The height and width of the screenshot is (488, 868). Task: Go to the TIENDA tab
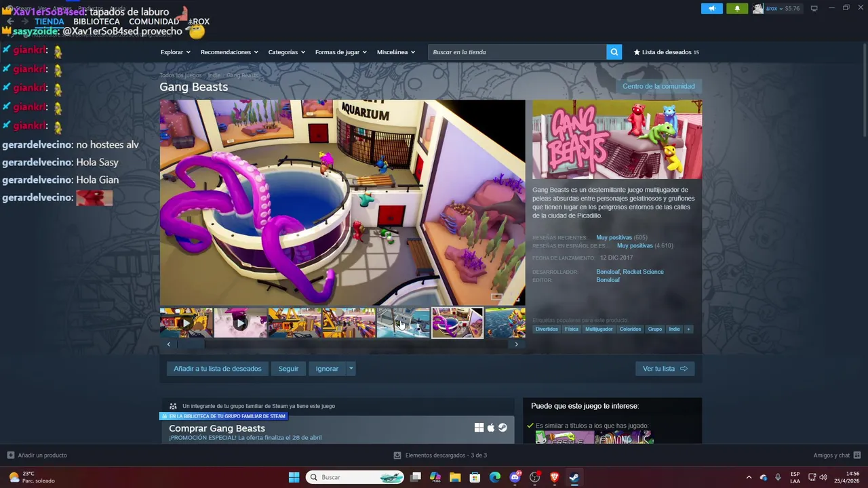(x=50, y=22)
